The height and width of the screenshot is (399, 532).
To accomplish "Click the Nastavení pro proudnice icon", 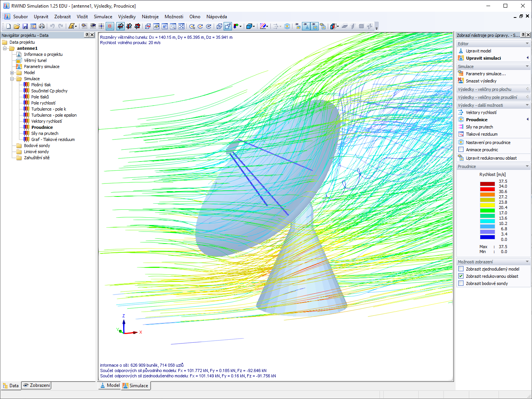I will (x=461, y=142).
